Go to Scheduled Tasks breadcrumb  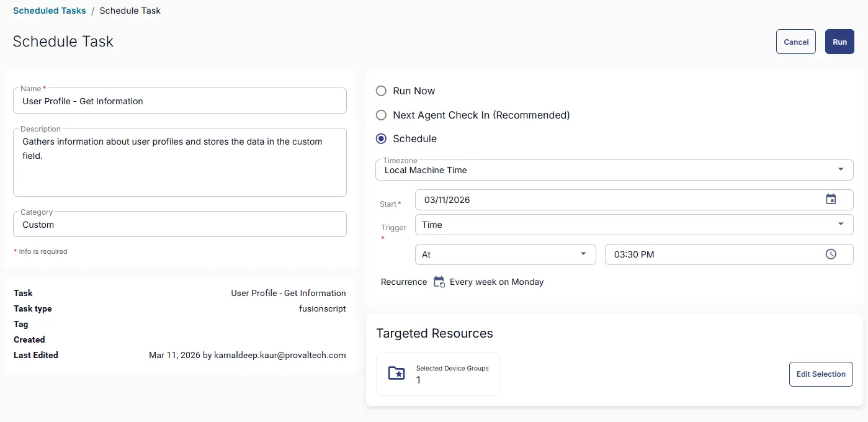[x=50, y=11]
